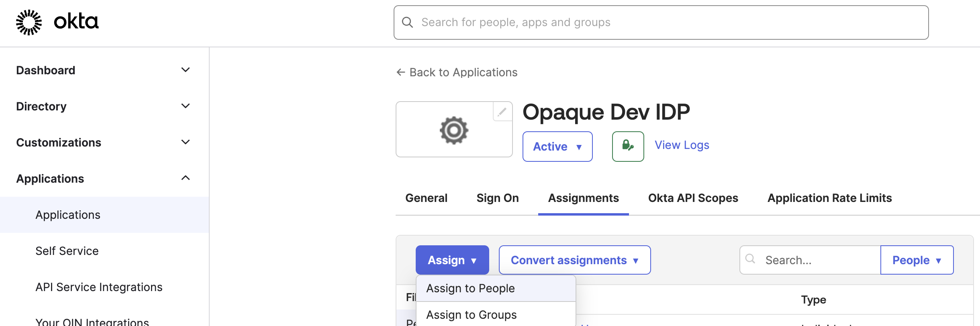This screenshot has width=980, height=326.
Task: Open the View Logs link
Action: tap(682, 145)
